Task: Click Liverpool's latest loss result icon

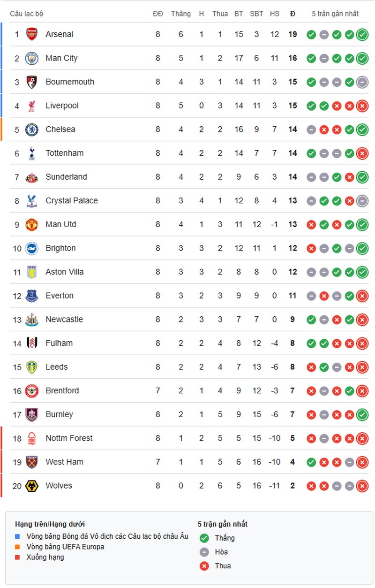Action: (362, 106)
